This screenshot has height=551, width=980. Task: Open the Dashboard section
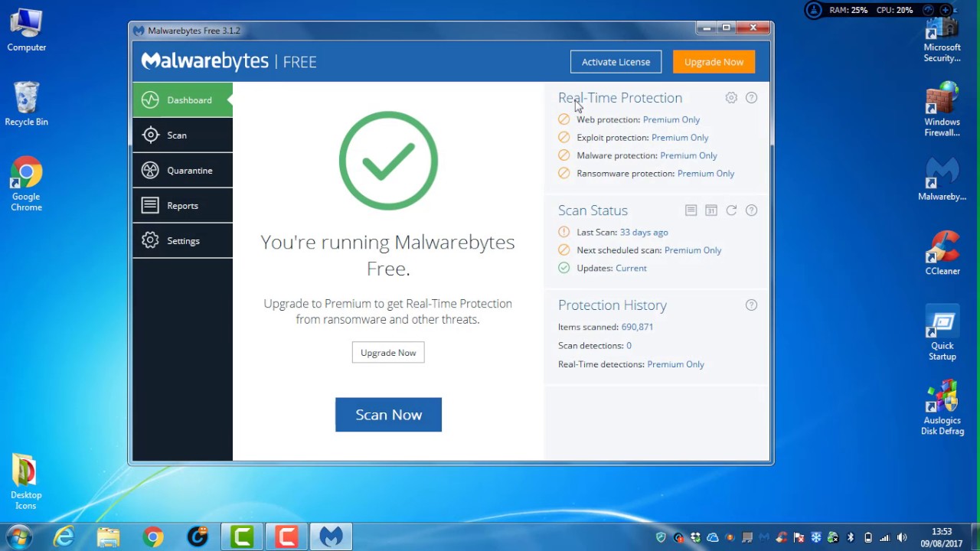point(182,100)
